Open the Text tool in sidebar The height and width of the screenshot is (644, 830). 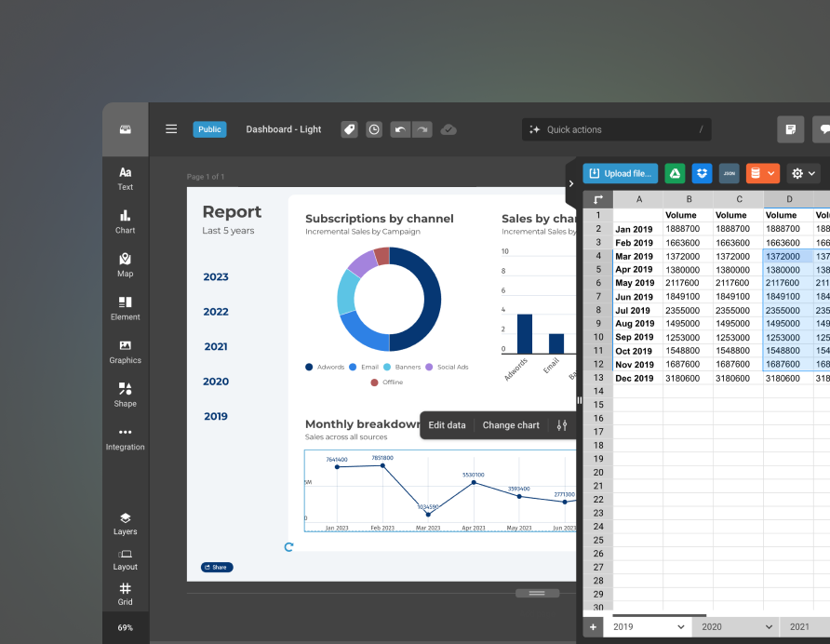pos(125,179)
